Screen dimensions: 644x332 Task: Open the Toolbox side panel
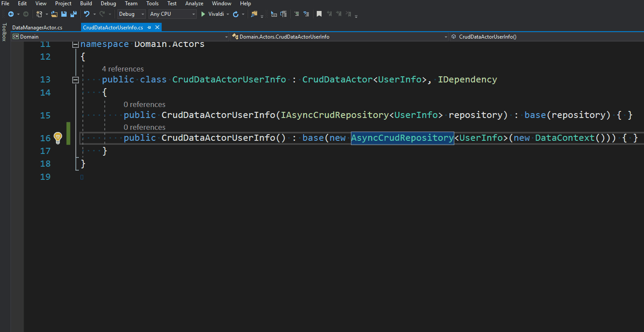tap(4, 32)
